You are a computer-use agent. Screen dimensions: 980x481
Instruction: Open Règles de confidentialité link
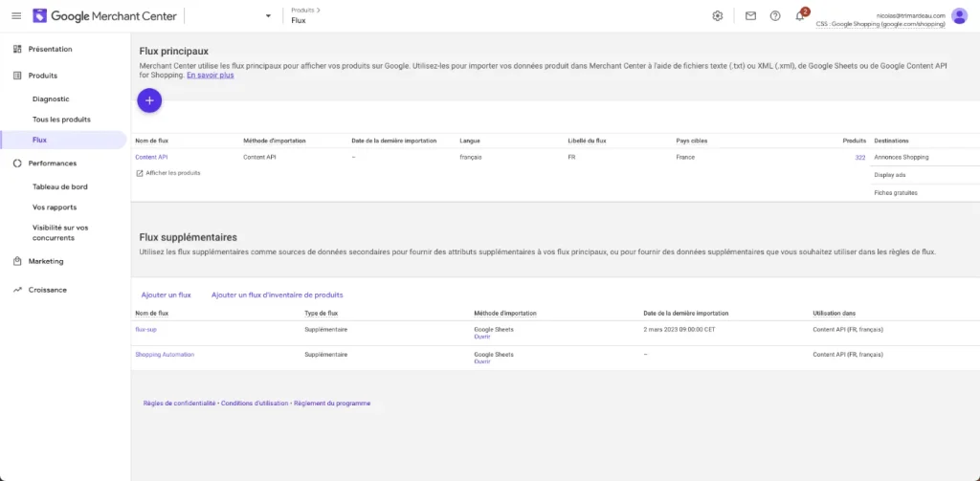click(x=179, y=404)
